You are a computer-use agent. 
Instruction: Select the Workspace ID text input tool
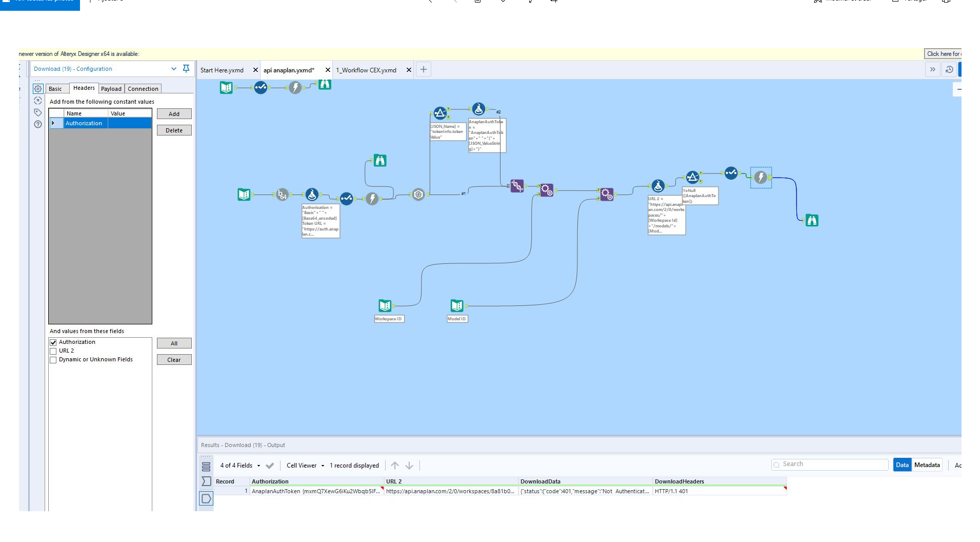[385, 305]
